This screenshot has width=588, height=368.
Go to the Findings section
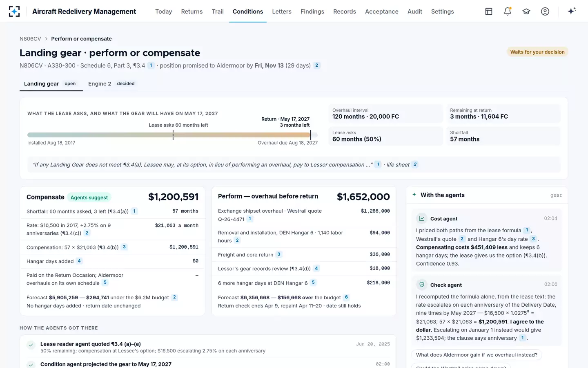(x=312, y=11)
